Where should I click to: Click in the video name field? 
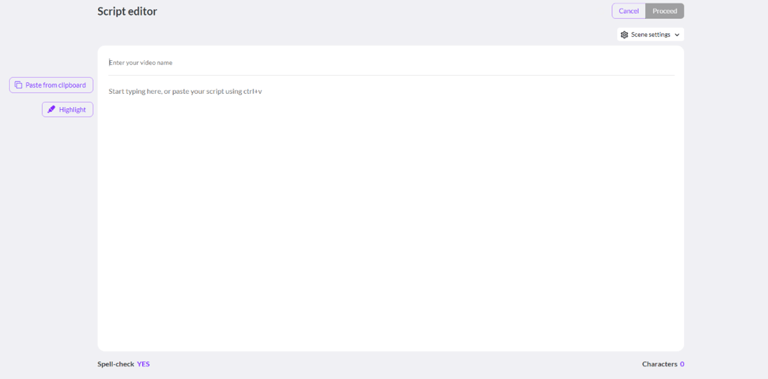tap(391, 63)
